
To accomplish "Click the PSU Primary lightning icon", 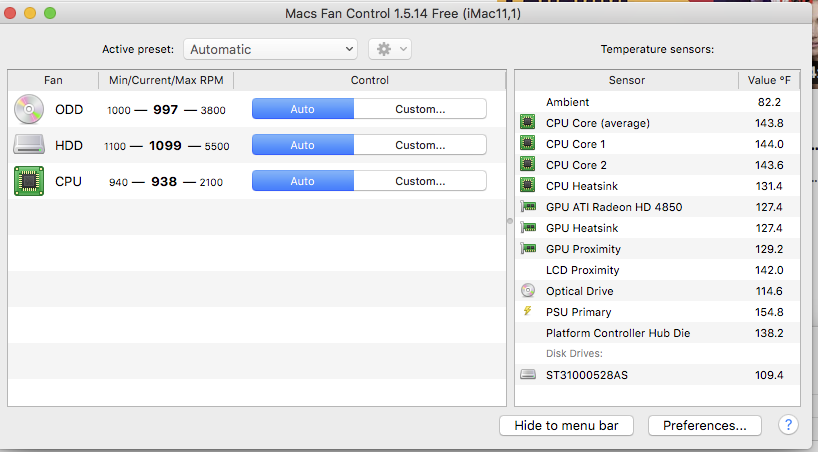I will coord(527,311).
